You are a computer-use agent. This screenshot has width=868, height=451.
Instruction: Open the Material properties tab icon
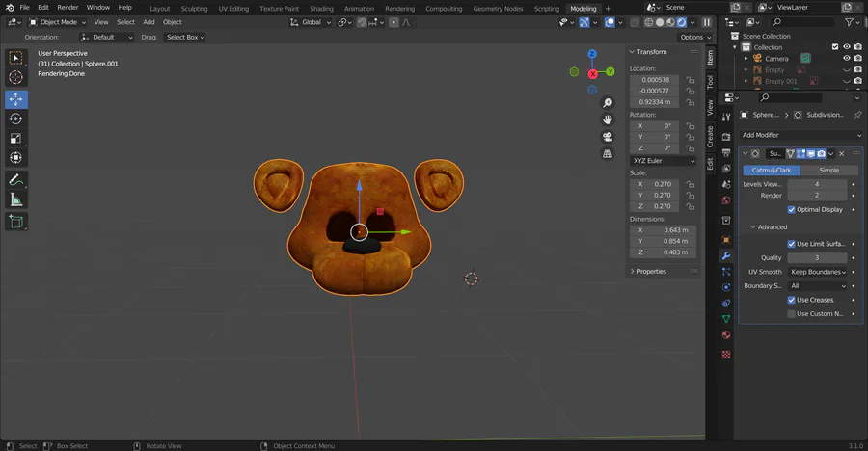pos(726,334)
